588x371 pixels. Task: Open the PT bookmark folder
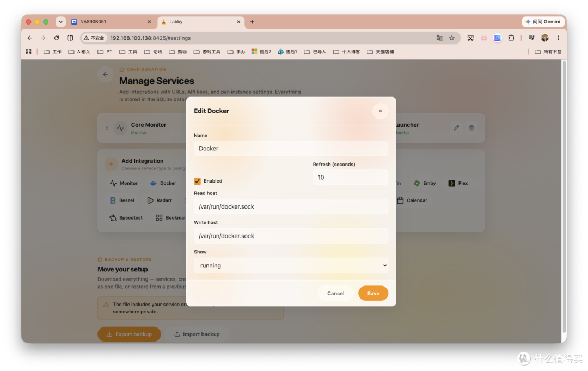[x=105, y=52]
